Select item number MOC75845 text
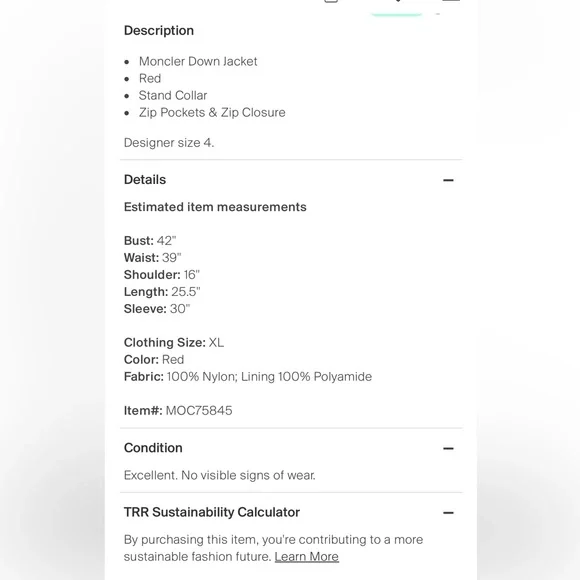Screen dimensions: 580x580 (x=178, y=411)
